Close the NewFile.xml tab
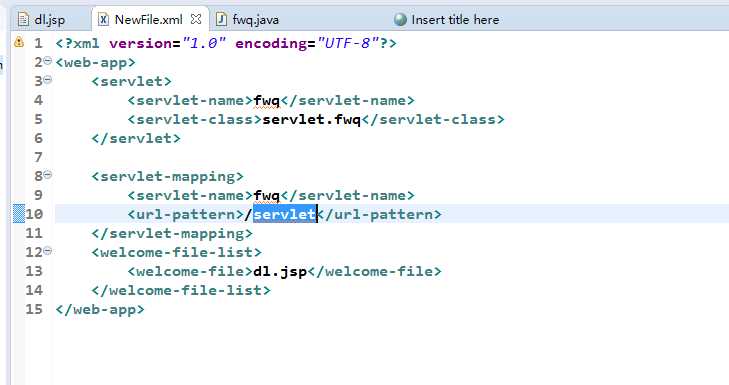 196,19
